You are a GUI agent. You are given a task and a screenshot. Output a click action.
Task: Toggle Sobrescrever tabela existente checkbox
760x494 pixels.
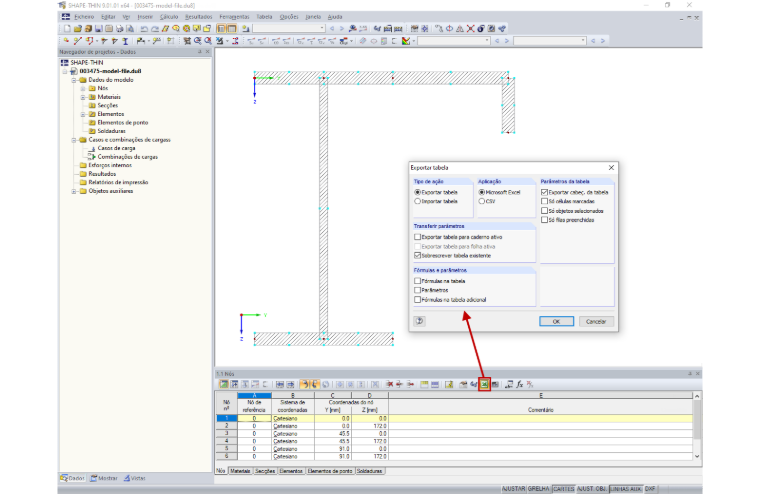[x=417, y=255]
